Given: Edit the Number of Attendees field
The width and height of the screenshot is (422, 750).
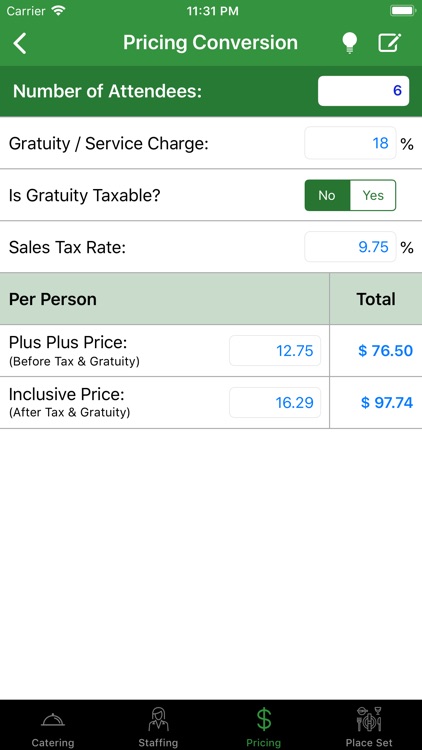Looking at the screenshot, I should pos(363,91).
